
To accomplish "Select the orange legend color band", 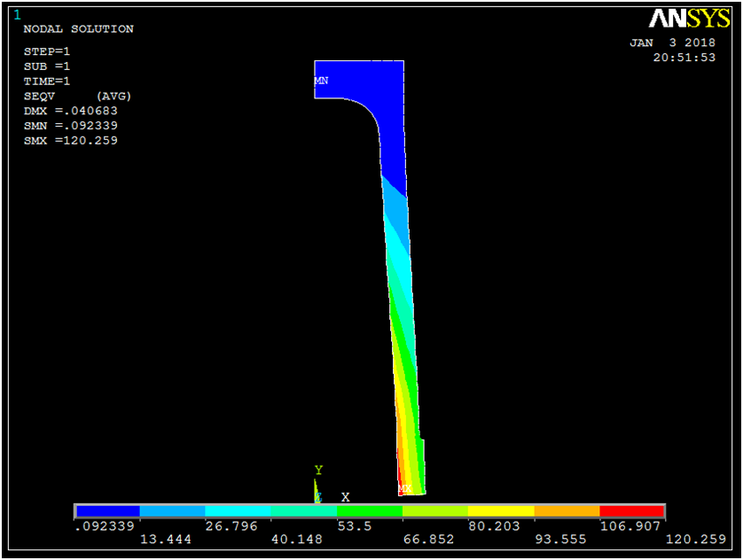I will tap(567, 511).
